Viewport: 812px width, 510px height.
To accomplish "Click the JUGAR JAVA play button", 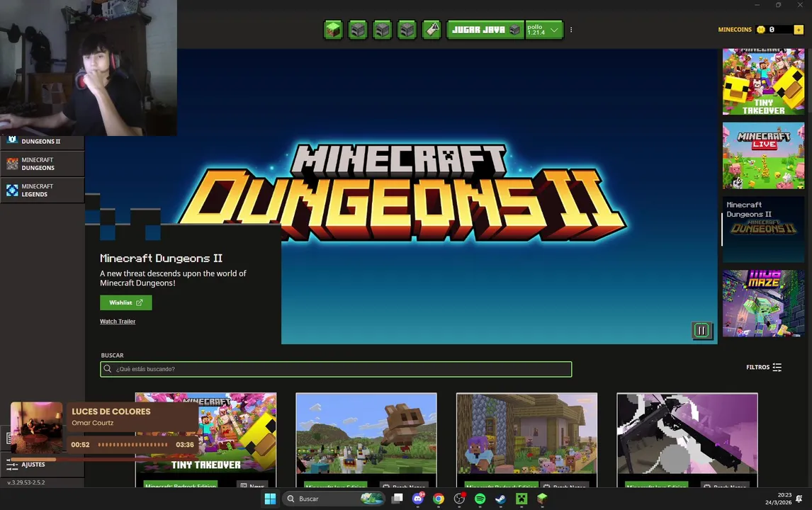I will coord(486,30).
